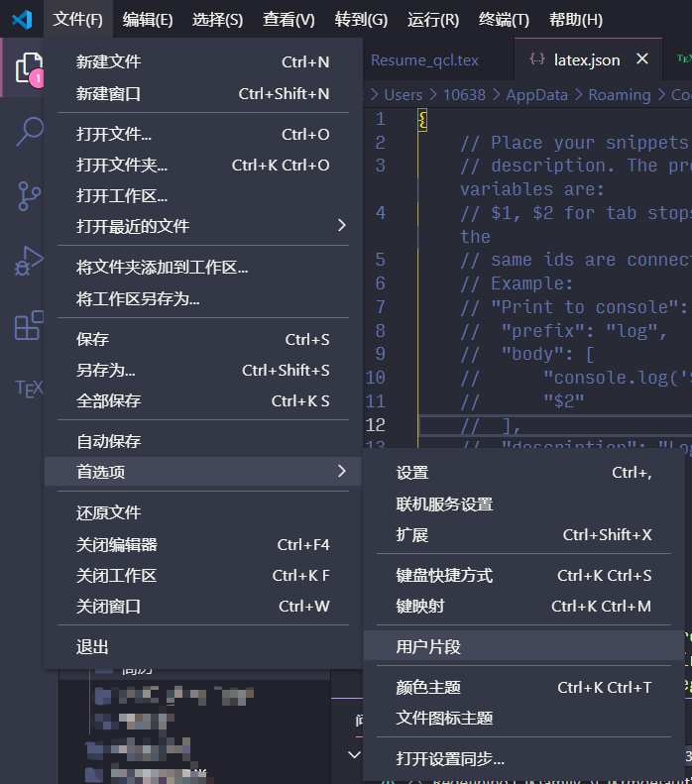Click the AppData breadcrumb segment
The image size is (692, 784).
pyautogui.click(x=536, y=94)
